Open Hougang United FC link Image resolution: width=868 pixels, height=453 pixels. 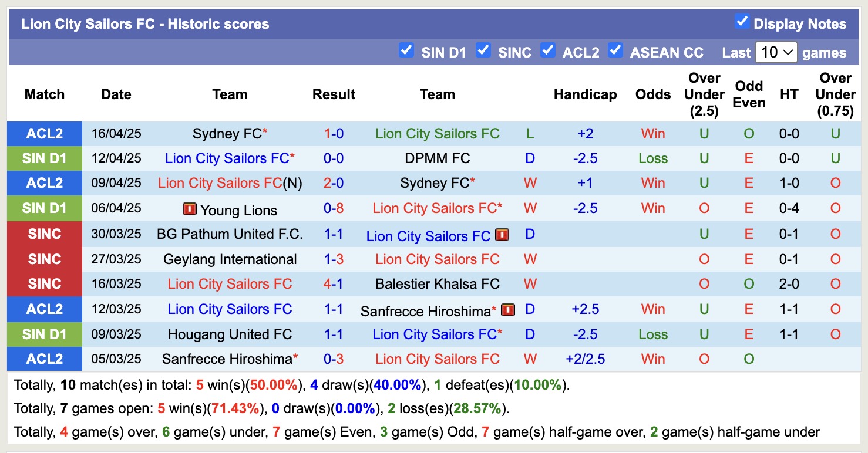click(230, 334)
